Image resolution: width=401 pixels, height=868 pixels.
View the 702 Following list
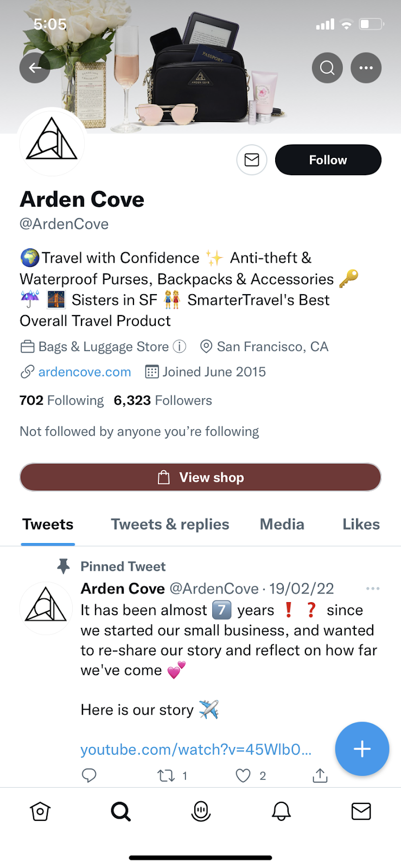coord(62,400)
